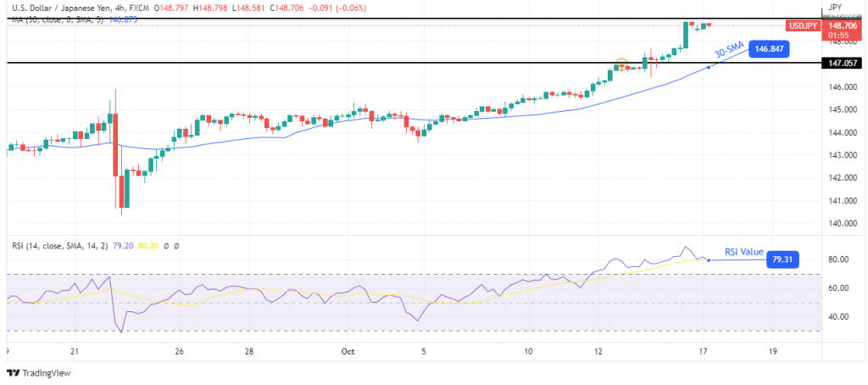The width and height of the screenshot is (868, 385).
Task: Click the 144.000 price axis label
Action: 842,132
